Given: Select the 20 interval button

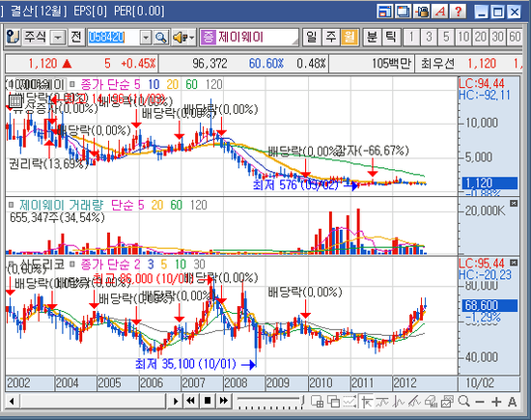Looking at the screenshot, I should [x=481, y=37].
